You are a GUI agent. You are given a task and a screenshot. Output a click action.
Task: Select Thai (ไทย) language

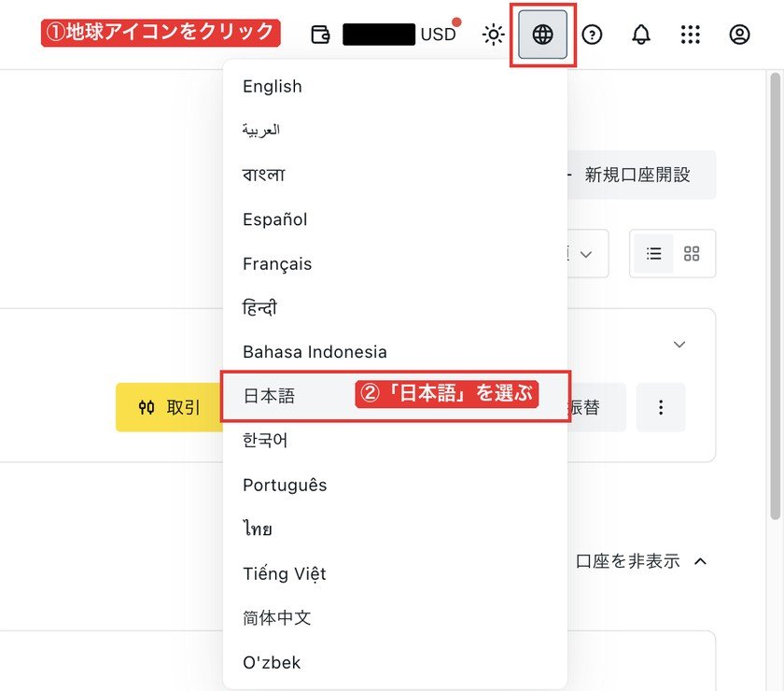(395, 529)
